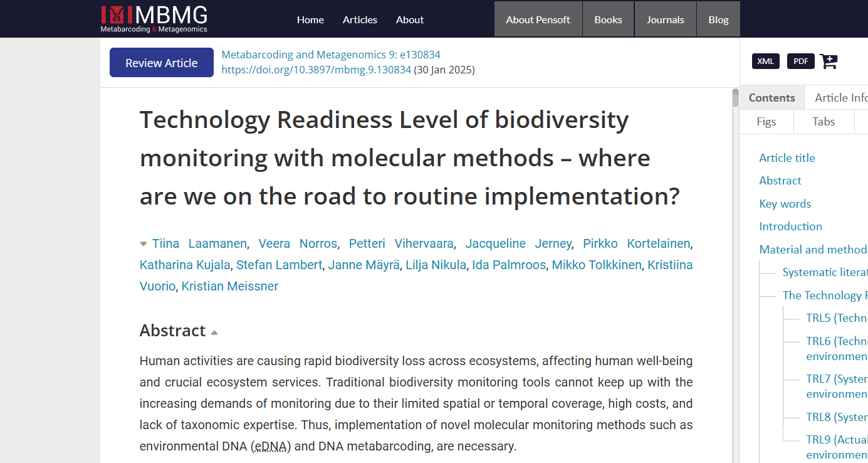Collapse the Abstract section triangle
The height and width of the screenshot is (463, 868).
tap(214, 333)
